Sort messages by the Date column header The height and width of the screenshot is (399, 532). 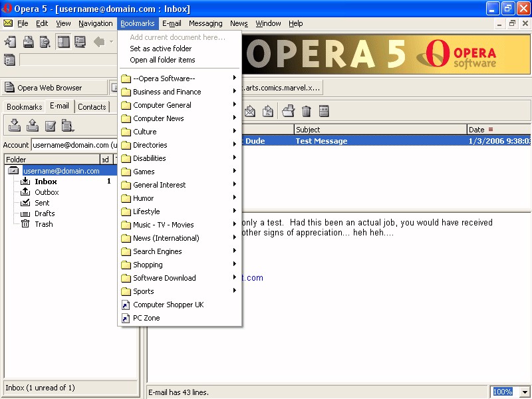coord(499,130)
